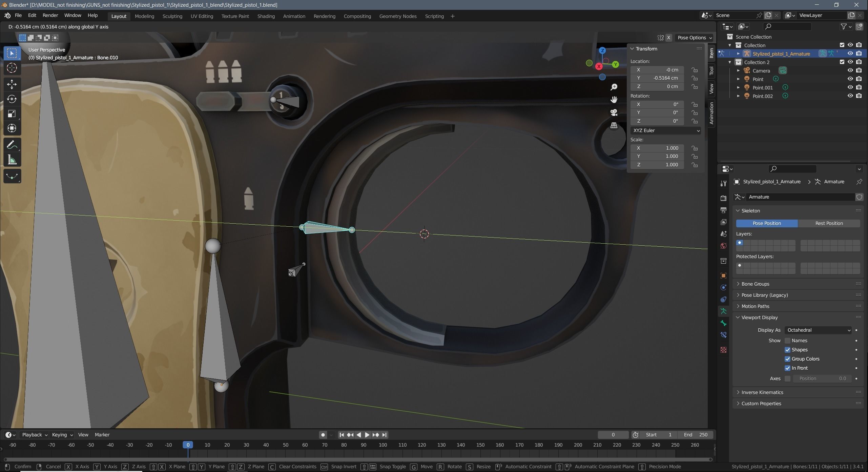Open the Display As Octahedral dropdown

pyautogui.click(x=818, y=330)
